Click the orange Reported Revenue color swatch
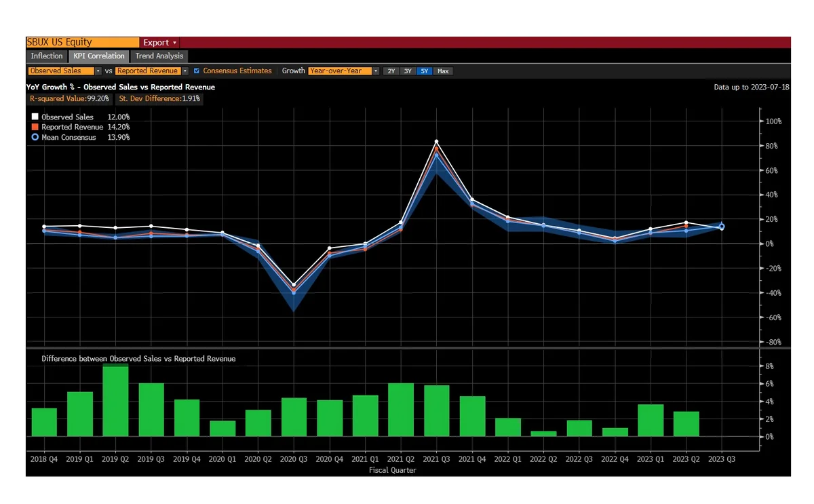The width and height of the screenshot is (814, 504). pyautogui.click(x=35, y=127)
